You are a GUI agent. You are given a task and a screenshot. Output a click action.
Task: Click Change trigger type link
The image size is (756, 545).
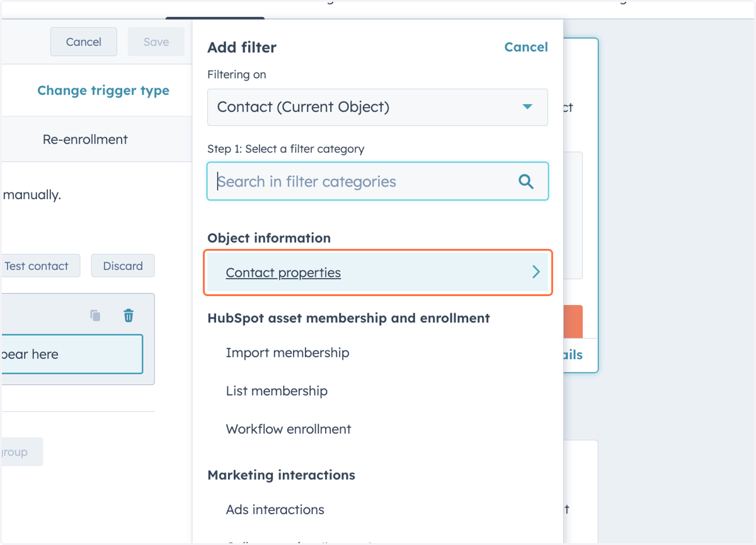(x=103, y=91)
